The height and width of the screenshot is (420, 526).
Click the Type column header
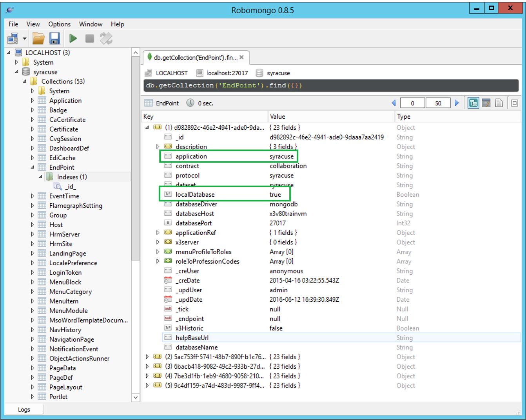pos(458,116)
